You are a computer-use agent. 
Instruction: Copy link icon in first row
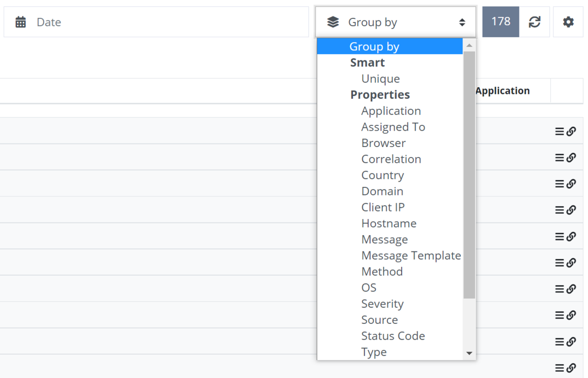(571, 131)
